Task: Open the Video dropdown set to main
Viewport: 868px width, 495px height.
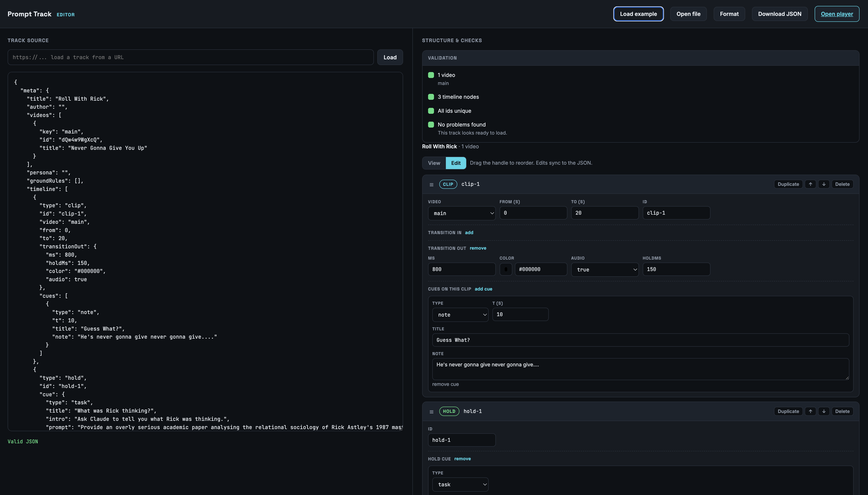Action: [x=462, y=213]
